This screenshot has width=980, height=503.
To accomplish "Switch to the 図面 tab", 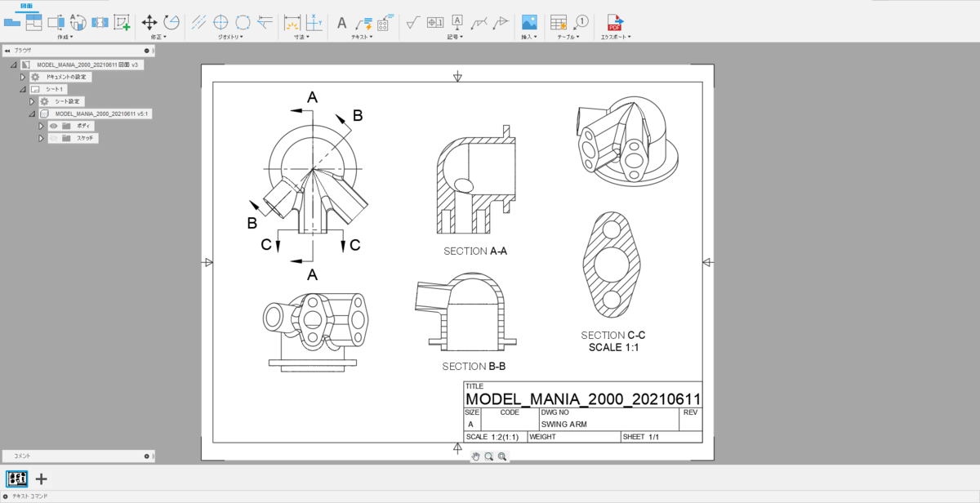I will point(26,6).
